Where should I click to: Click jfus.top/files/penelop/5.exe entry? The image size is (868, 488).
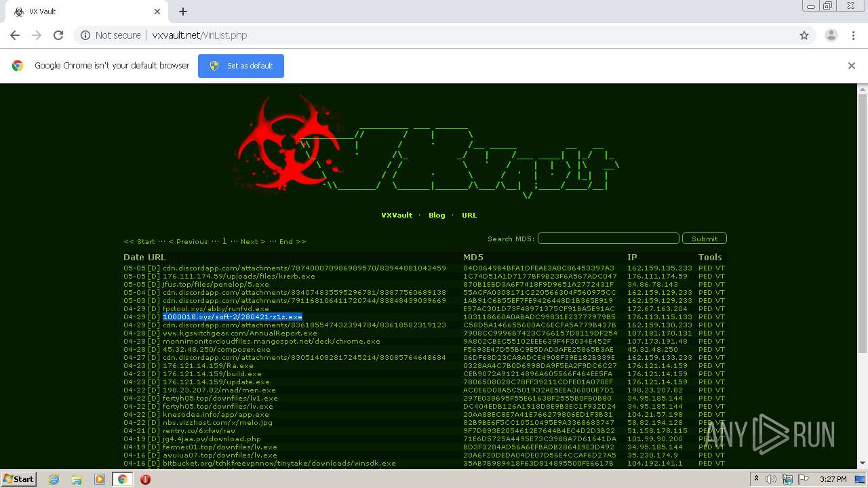(216, 285)
